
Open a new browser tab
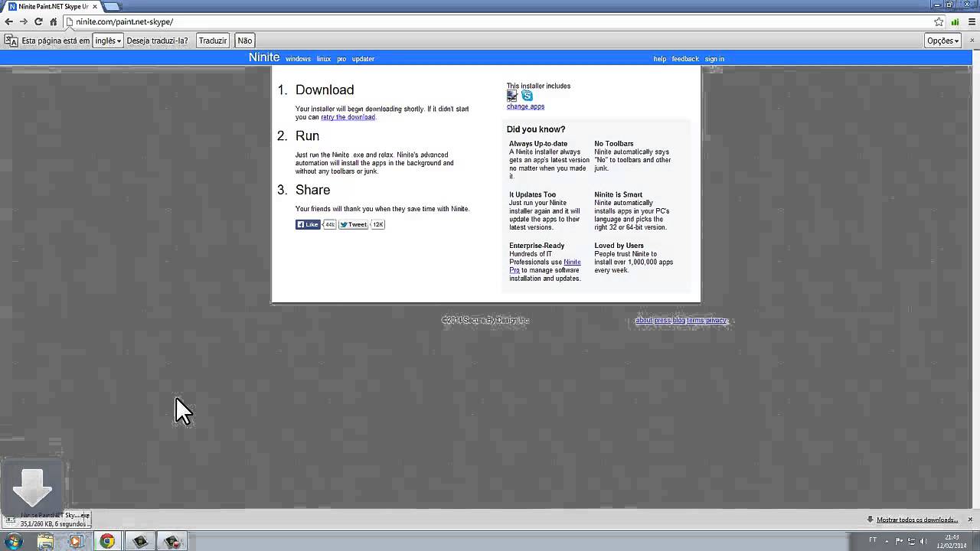[x=112, y=6]
